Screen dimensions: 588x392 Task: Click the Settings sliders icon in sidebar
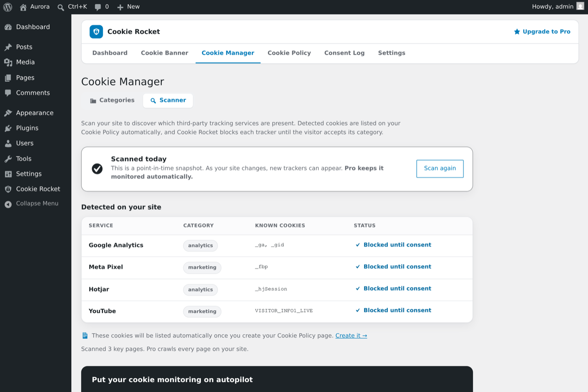tap(8, 174)
